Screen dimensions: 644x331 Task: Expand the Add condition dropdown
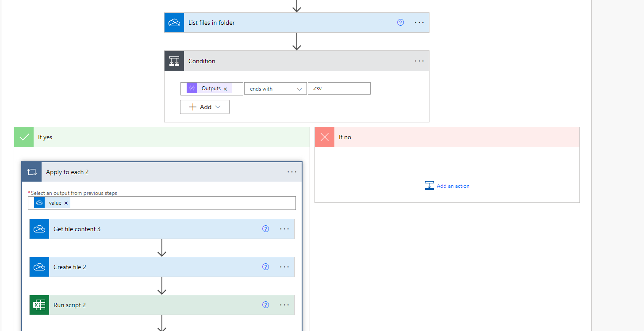pyautogui.click(x=204, y=107)
